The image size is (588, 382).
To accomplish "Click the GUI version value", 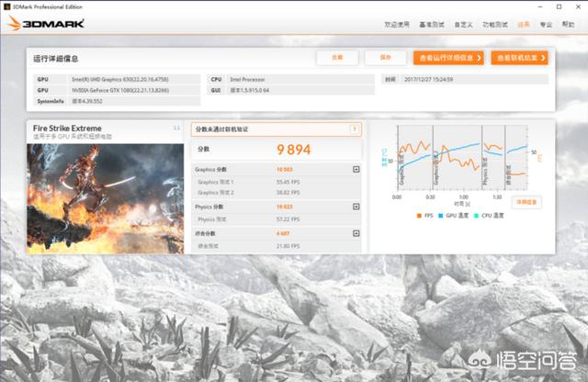I will [x=249, y=90].
